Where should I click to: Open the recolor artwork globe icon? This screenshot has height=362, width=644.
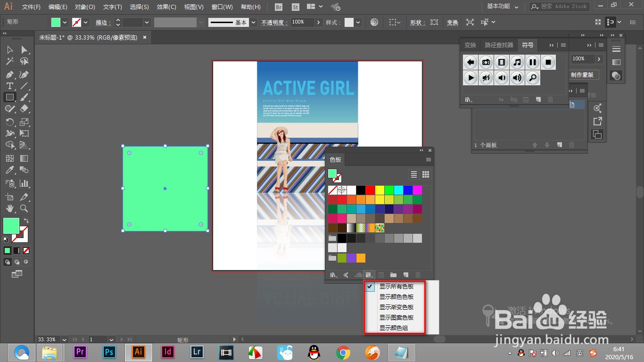pyautogui.click(x=374, y=22)
